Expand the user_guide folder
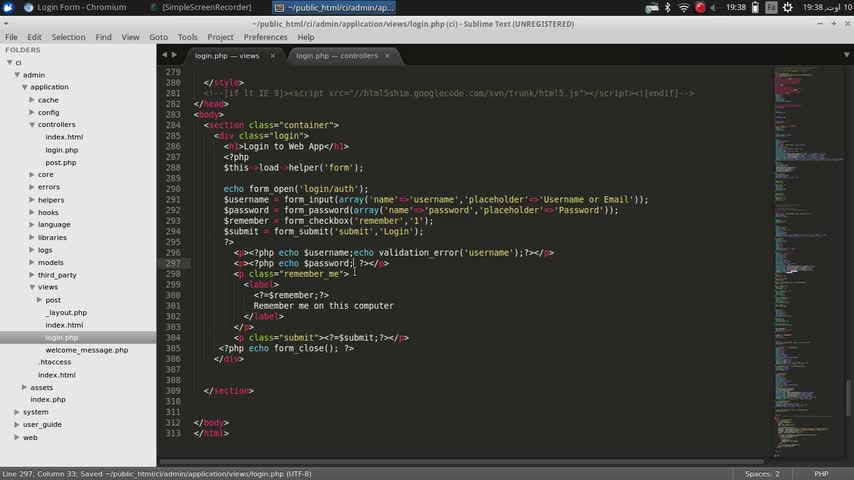 [17, 424]
